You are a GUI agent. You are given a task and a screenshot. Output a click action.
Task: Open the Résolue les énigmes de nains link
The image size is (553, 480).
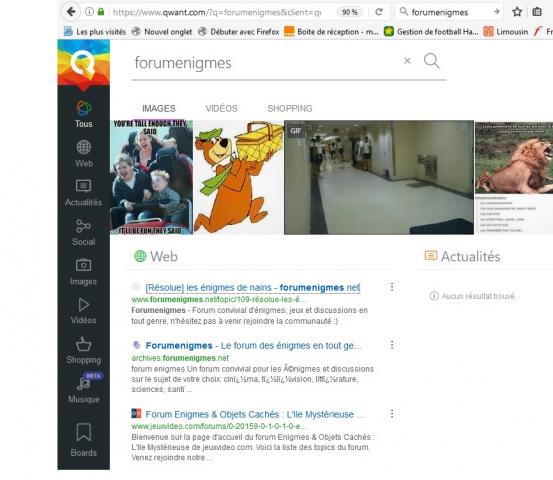click(253, 288)
